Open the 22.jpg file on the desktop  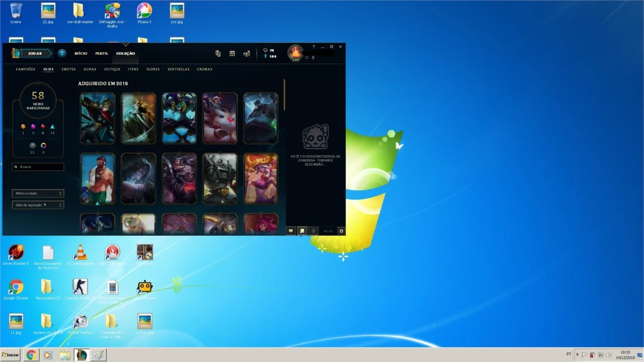tap(48, 13)
